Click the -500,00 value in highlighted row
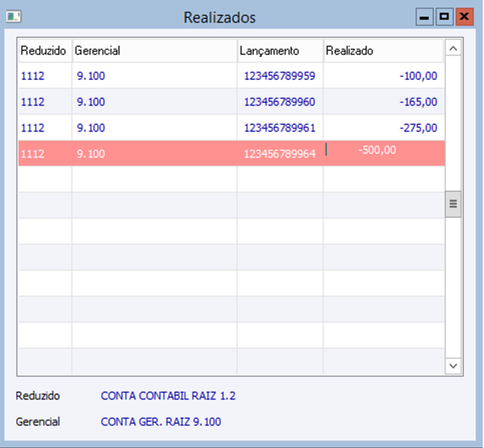 pos(377,150)
